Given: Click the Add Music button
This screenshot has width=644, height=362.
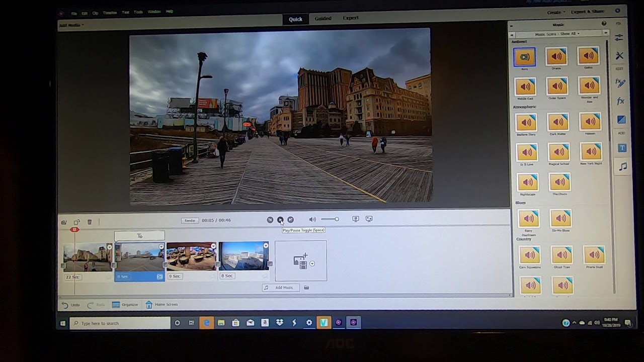Looking at the screenshot, I should click(281, 288).
